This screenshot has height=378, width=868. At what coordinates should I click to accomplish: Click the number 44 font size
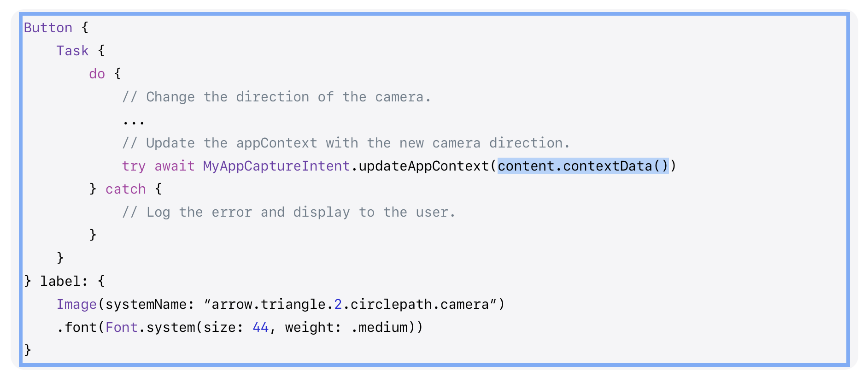(260, 327)
